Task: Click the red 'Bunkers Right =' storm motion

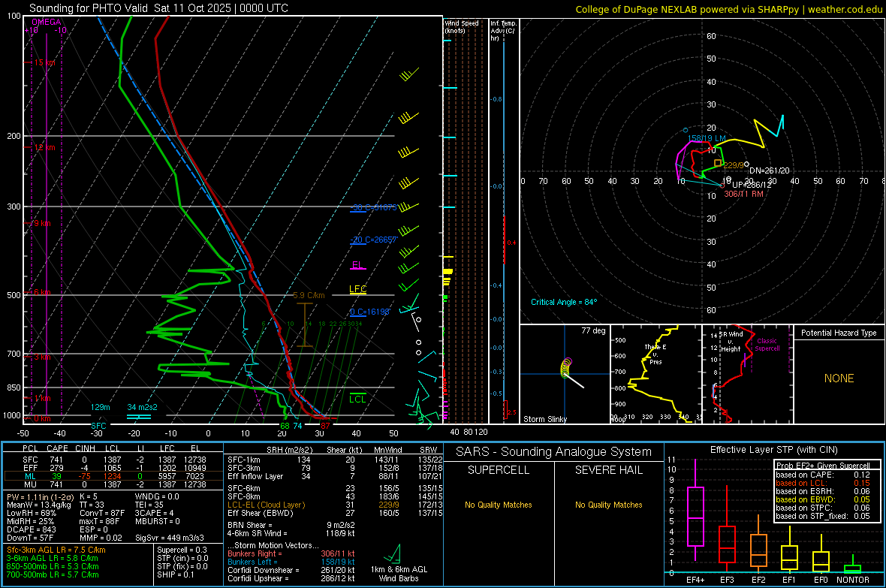Action: point(291,553)
